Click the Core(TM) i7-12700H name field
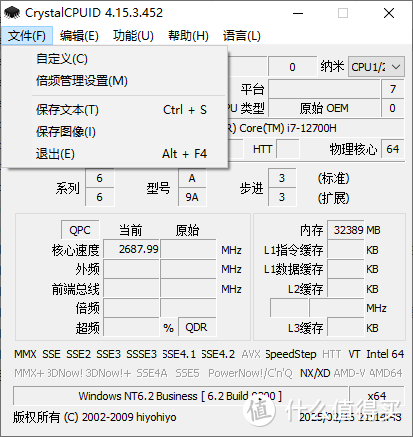Image resolution: width=413 pixels, height=437 pixels. [x=316, y=128]
